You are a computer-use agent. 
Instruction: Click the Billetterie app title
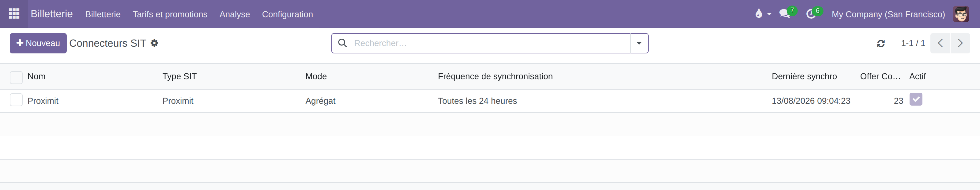(x=52, y=14)
